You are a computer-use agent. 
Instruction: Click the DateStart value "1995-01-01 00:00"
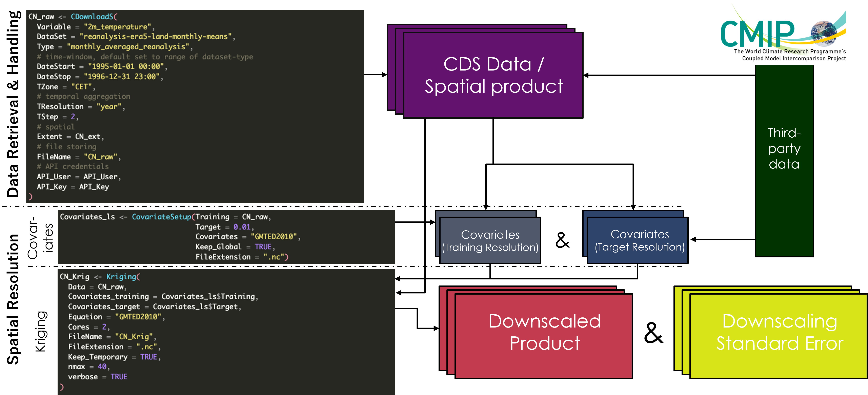126,66
